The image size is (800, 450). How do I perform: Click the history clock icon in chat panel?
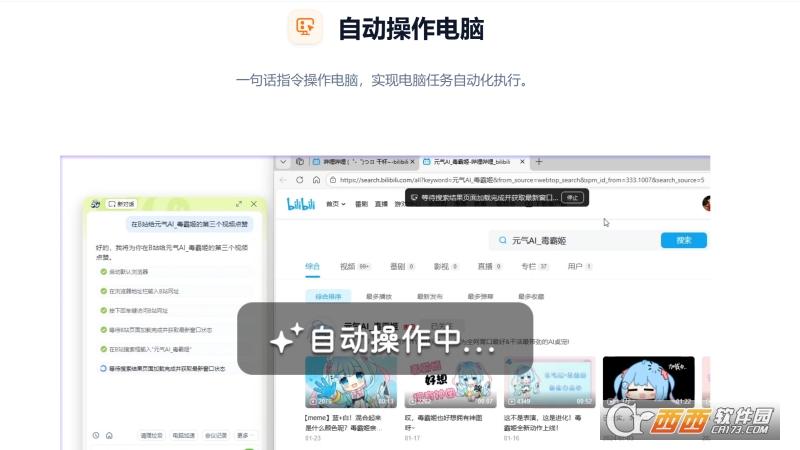pos(96,435)
